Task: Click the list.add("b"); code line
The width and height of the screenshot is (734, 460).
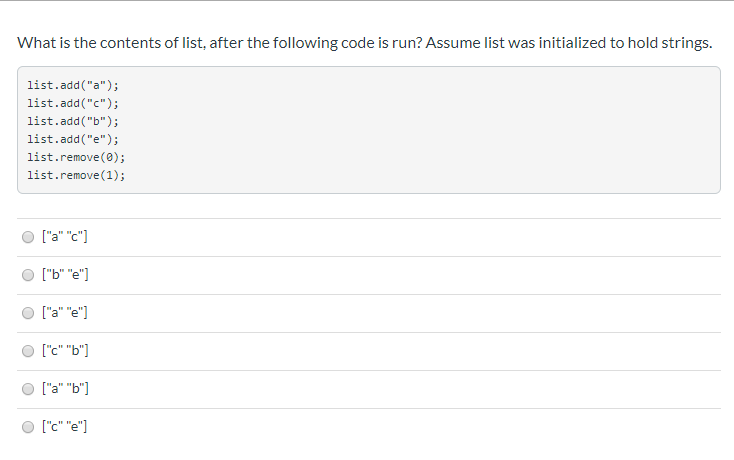Action: coord(73,121)
